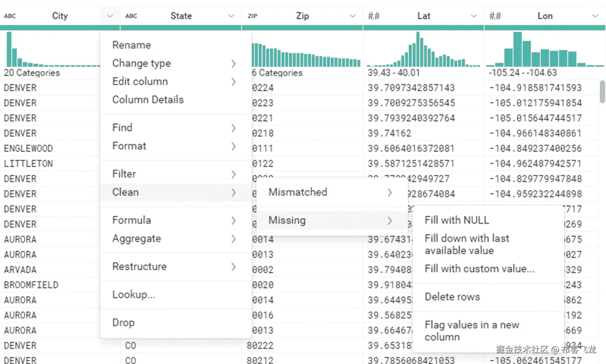Click the vertical scrollbar thumb
This screenshot has width=606, height=364.
602,91
